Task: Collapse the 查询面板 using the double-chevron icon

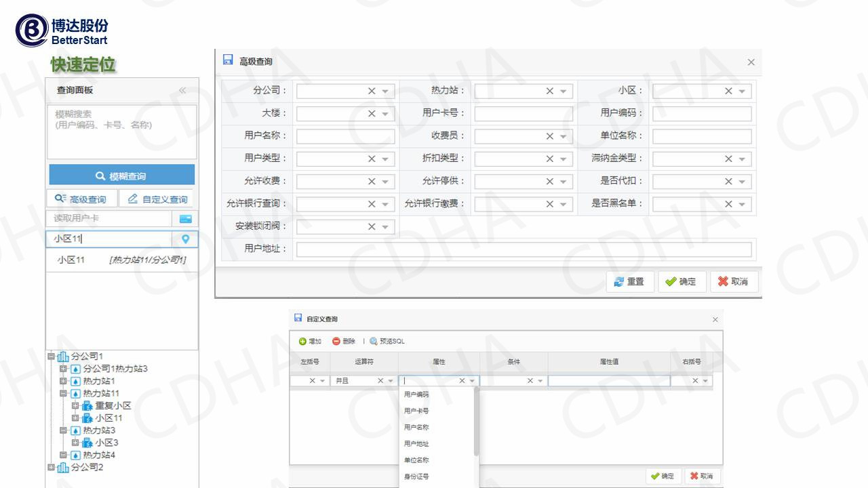Action: pyautogui.click(x=182, y=91)
